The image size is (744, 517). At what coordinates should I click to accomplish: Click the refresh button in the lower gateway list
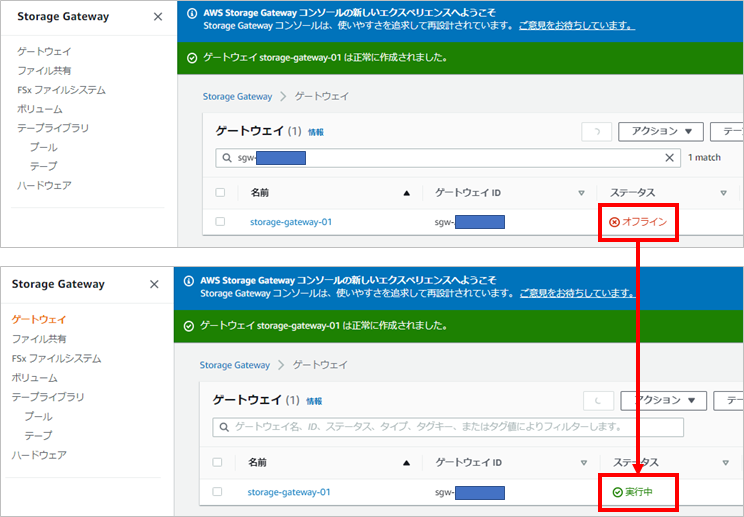598,401
